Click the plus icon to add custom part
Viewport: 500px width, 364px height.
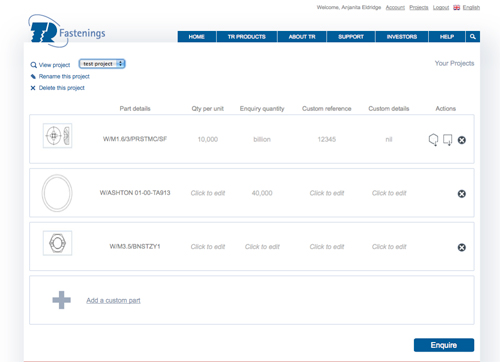click(x=62, y=300)
